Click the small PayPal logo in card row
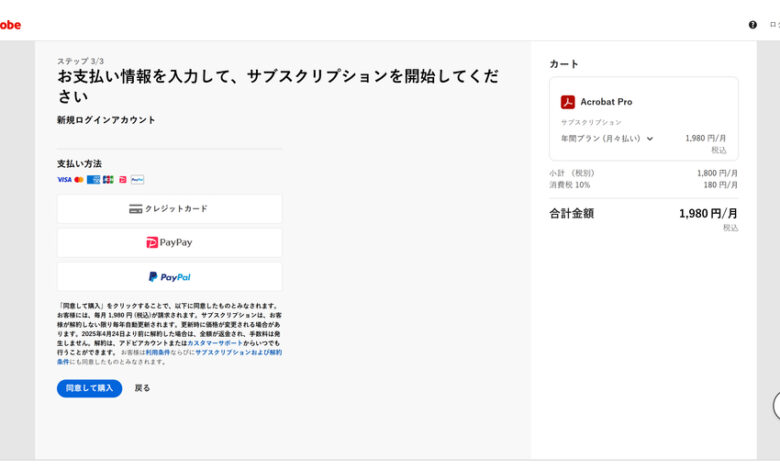Image resolution: width=780 pixels, height=470 pixels. (x=138, y=180)
